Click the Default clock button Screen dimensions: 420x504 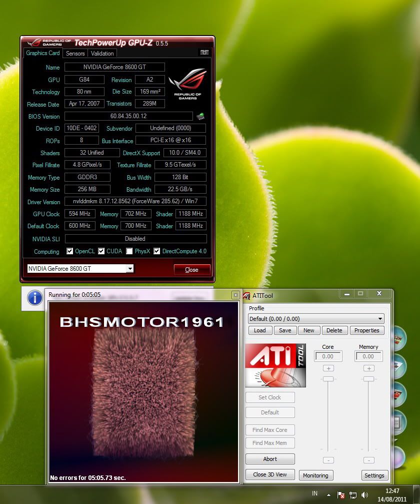pos(270,412)
